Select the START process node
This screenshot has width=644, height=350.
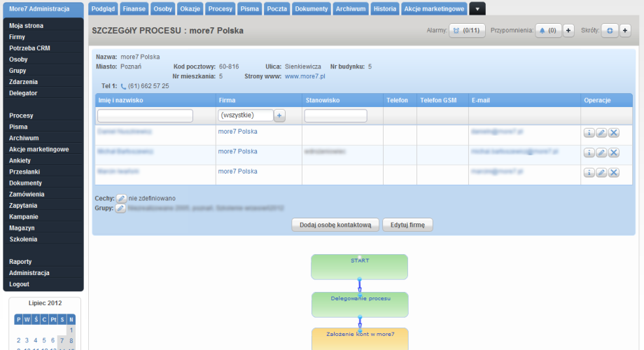359,267
